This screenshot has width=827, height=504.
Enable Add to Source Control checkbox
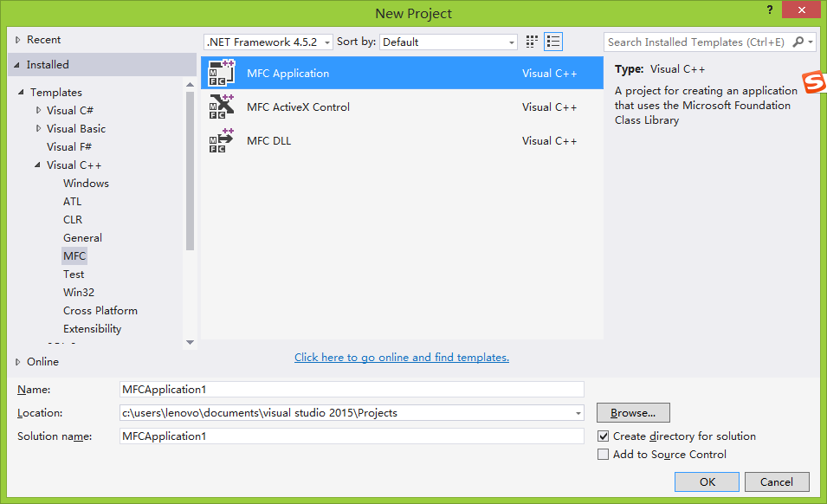pyautogui.click(x=603, y=455)
